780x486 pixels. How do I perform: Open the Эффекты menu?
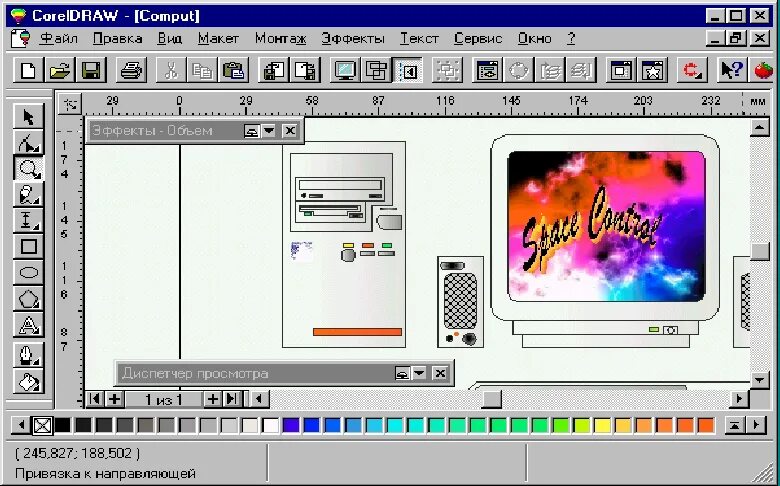coord(353,38)
